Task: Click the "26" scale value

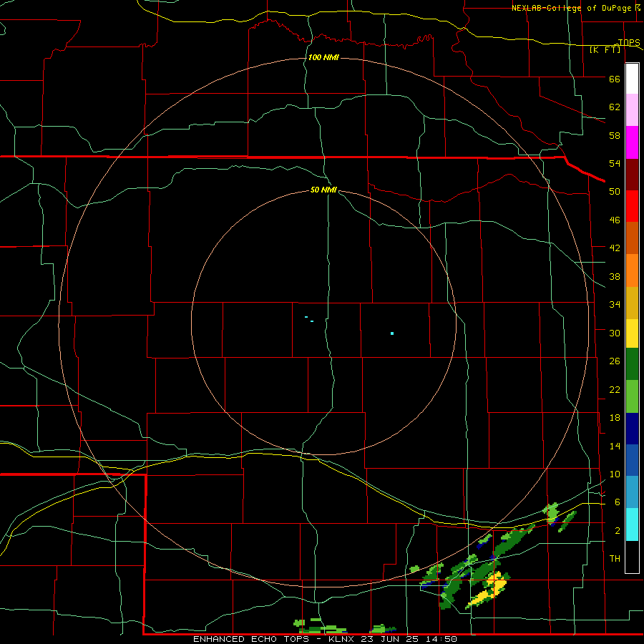Action: pos(615,361)
